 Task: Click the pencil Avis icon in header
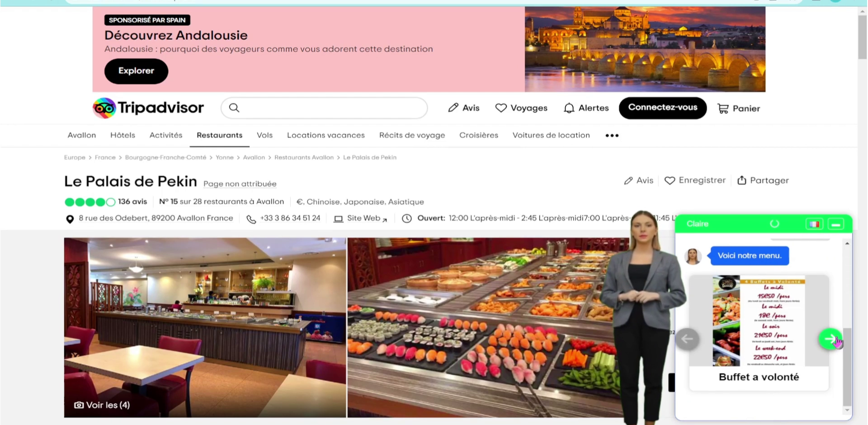453,108
